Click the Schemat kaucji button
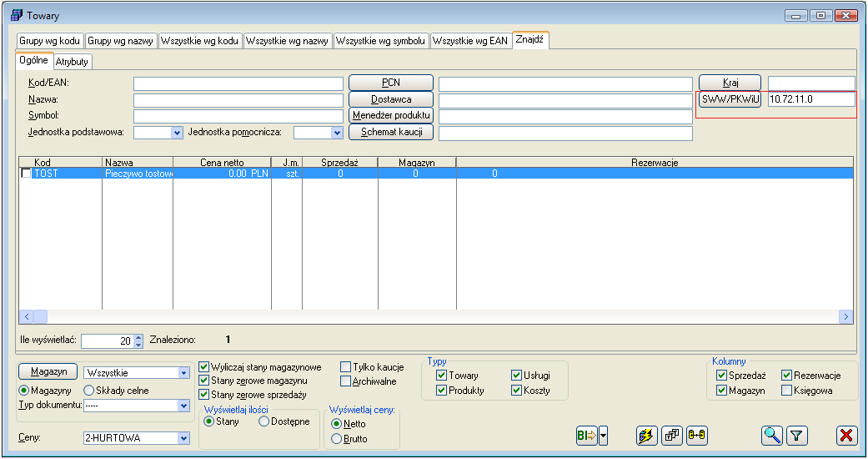This screenshot has width=868, height=459. point(391,132)
